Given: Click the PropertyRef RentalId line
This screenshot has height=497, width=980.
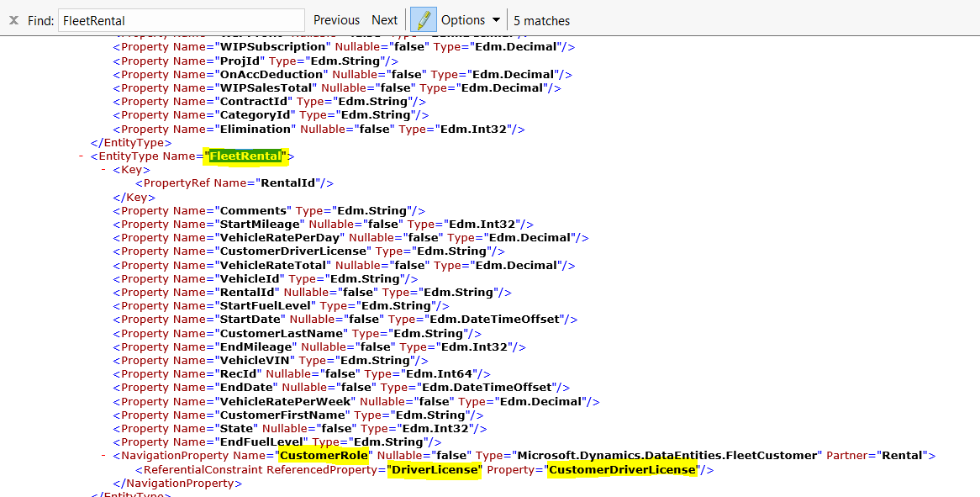Looking at the screenshot, I should 234,183.
